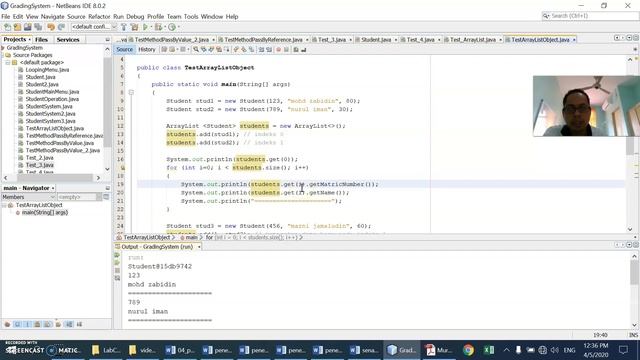The height and width of the screenshot is (360, 640).
Task: Toggle third Navigator filter button
Action: 27,324
